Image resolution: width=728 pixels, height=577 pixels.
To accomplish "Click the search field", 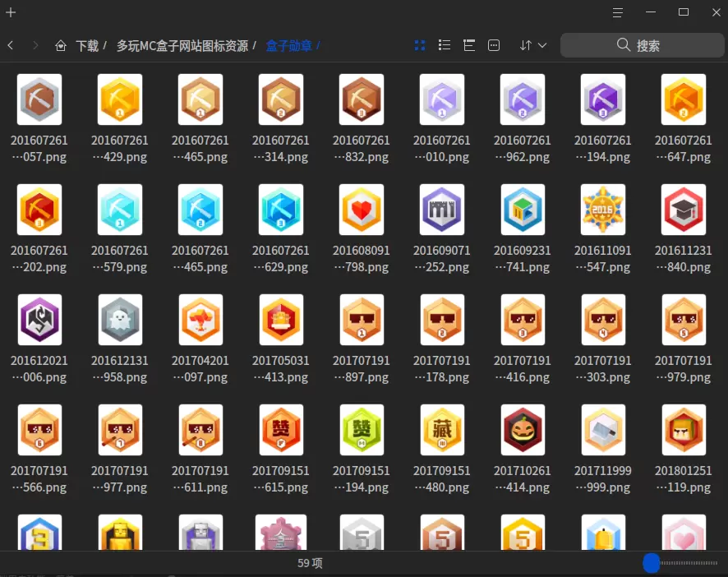I will click(642, 45).
